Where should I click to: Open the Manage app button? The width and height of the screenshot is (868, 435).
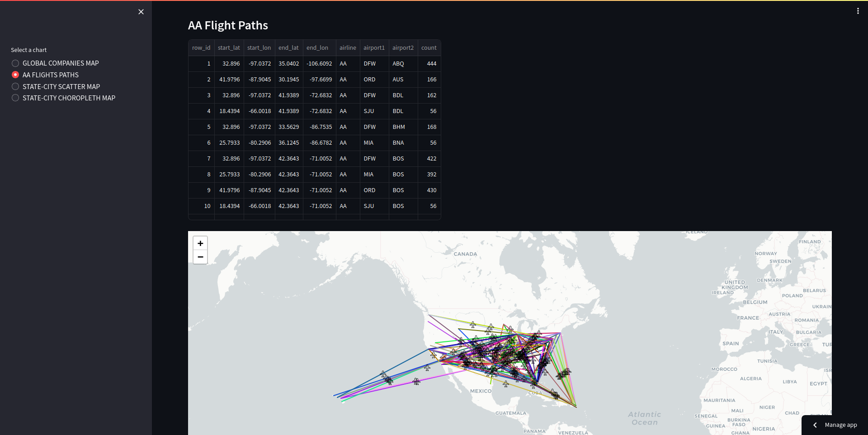point(835,425)
